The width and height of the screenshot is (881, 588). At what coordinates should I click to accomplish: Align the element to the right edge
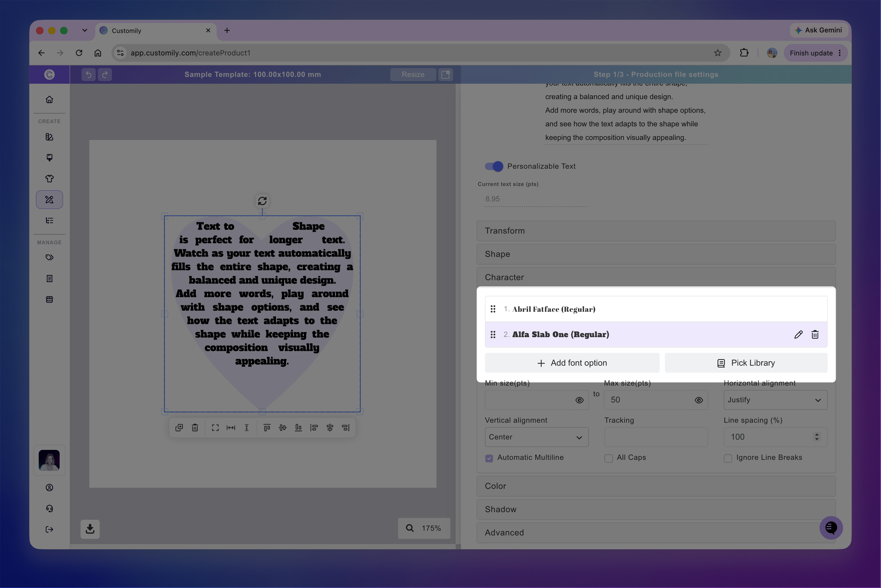click(x=346, y=427)
